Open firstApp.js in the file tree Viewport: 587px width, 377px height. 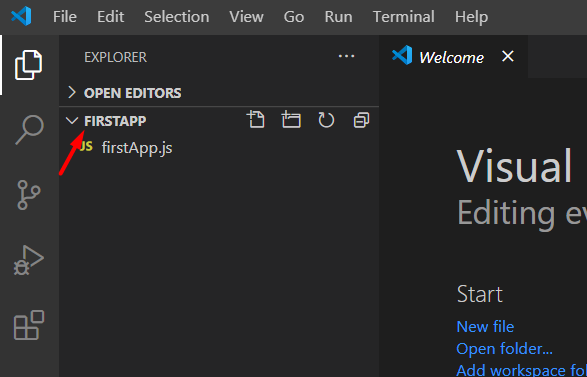137,148
